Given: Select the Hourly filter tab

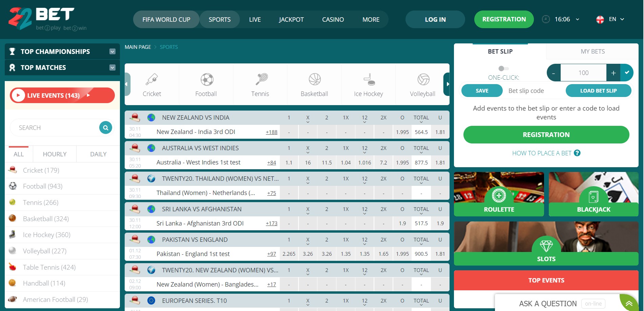Looking at the screenshot, I should coord(55,154).
